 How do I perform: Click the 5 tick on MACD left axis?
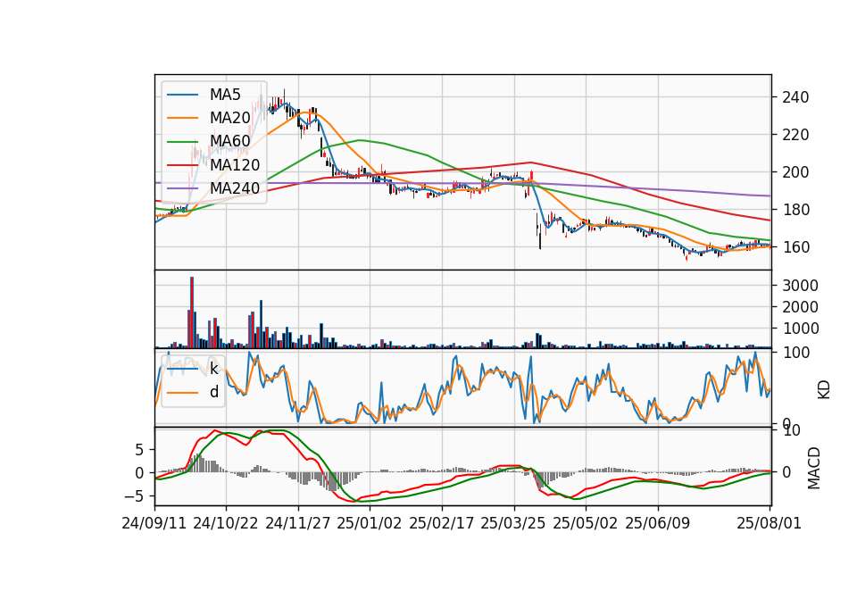click(x=139, y=450)
